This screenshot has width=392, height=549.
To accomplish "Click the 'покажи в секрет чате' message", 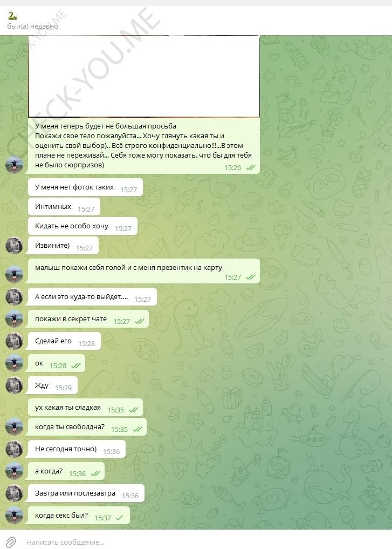I will click(x=88, y=319).
